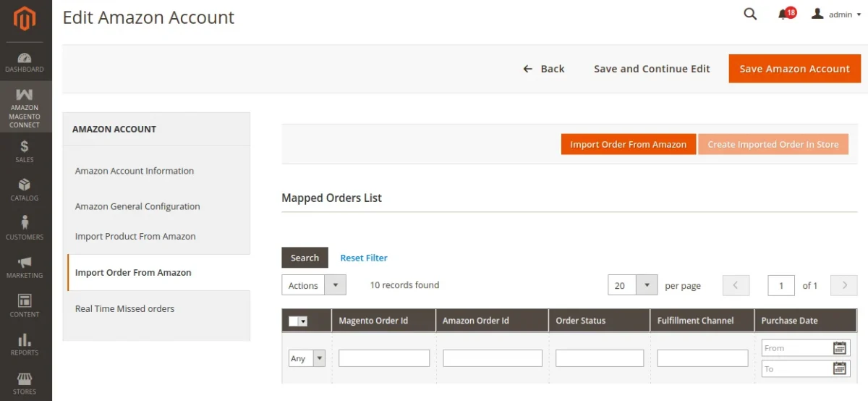Sort by Purchase Date column header
This screenshot has width=868, height=401.
tap(805, 321)
